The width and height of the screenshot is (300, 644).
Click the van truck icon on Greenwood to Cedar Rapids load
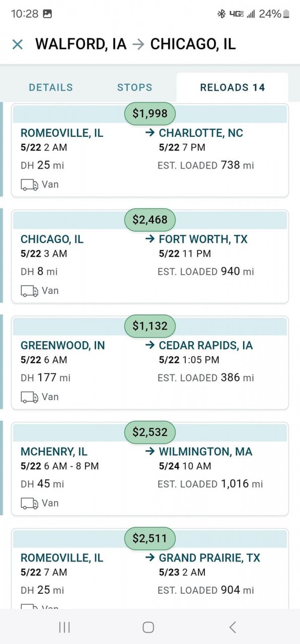pyautogui.click(x=29, y=397)
